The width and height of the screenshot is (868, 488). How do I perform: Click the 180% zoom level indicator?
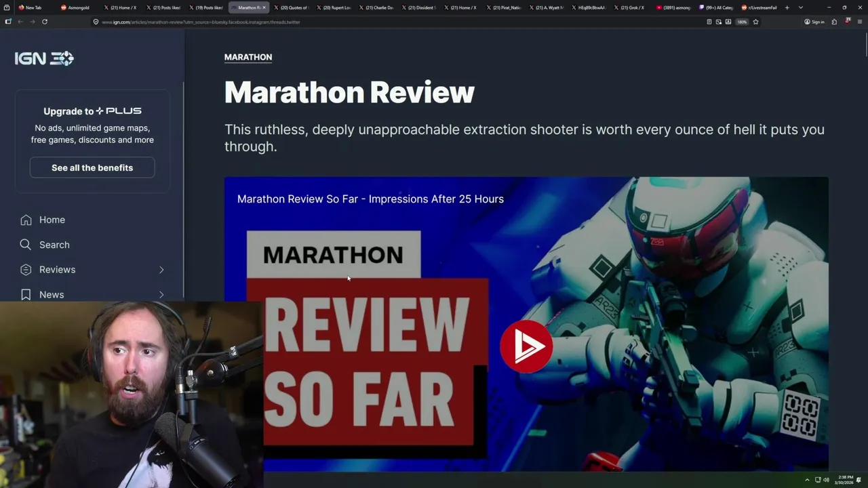(x=742, y=22)
